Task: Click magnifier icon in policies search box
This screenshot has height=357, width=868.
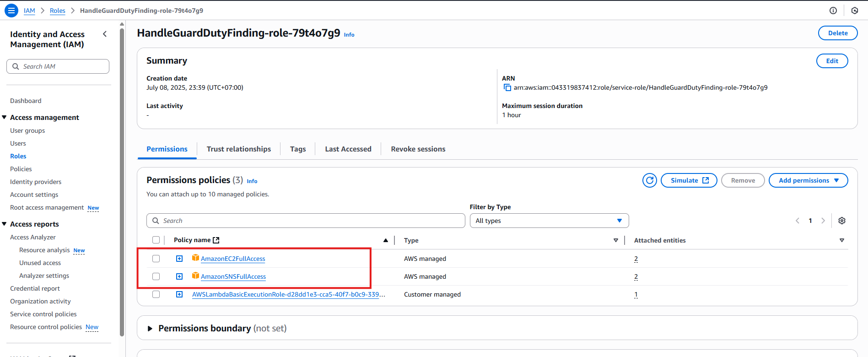Action: pos(156,221)
